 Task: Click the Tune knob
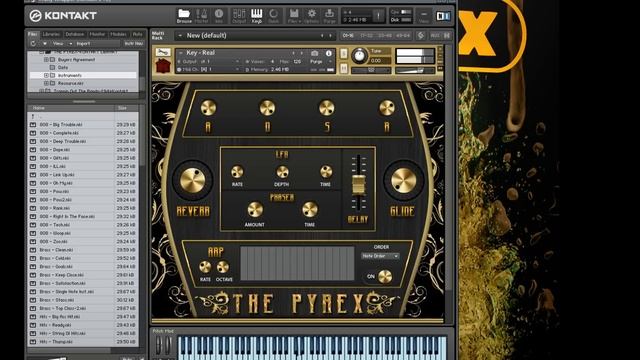click(x=359, y=56)
